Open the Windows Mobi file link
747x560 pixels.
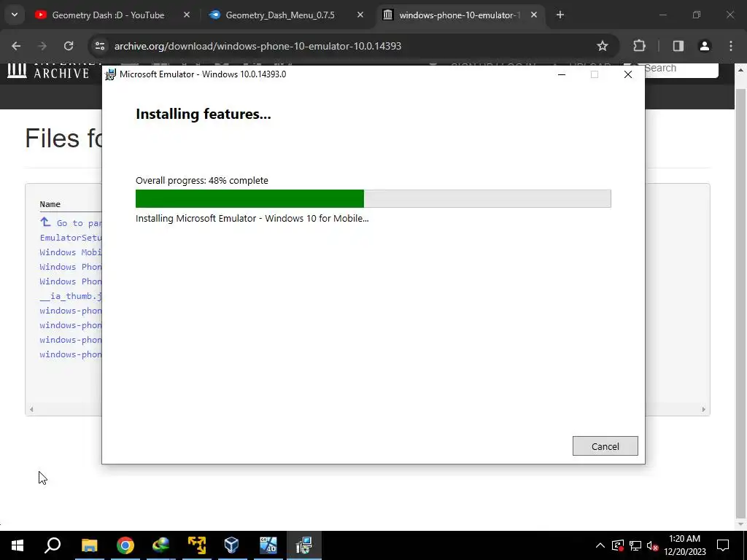pyautogui.click(x=71, y=252)
